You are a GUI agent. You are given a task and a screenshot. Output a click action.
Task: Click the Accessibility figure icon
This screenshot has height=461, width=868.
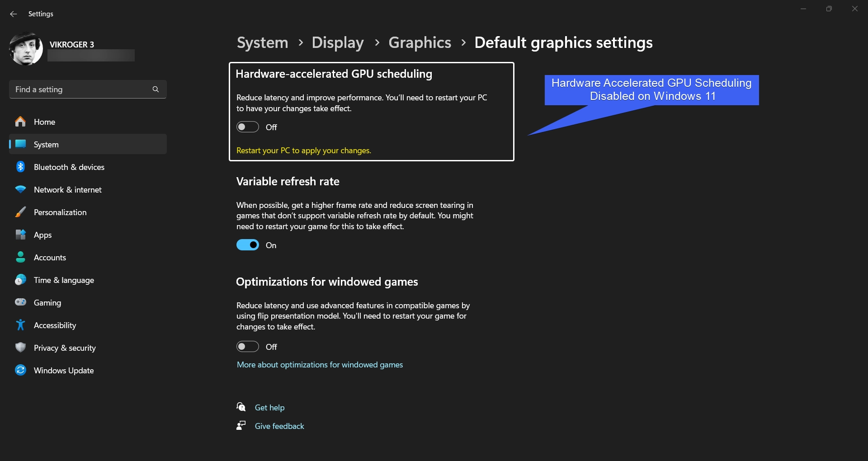coord(20,325)
